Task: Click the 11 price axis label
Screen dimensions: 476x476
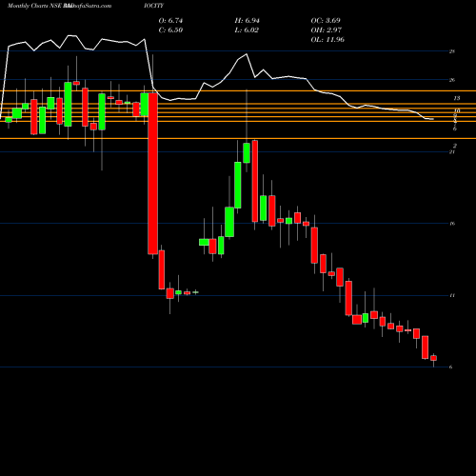Action: coord(452,295)
